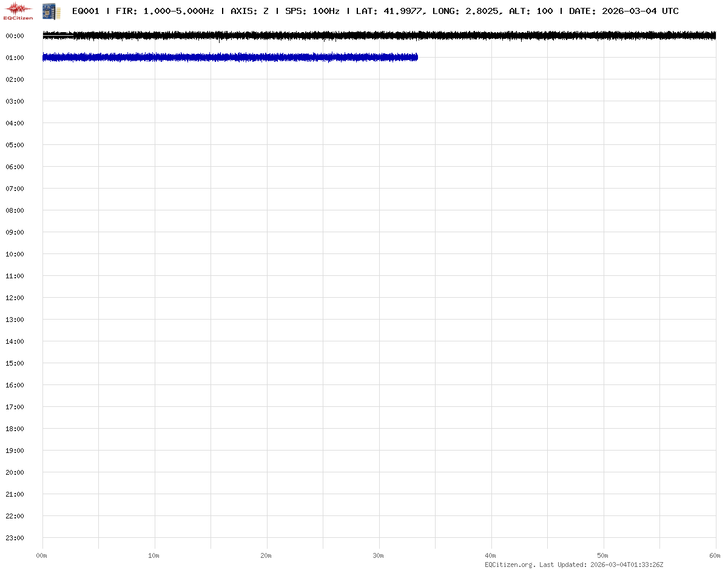Click the 06:00 hour row label
This screenshot has width=728, height=570.
point(15,167)
